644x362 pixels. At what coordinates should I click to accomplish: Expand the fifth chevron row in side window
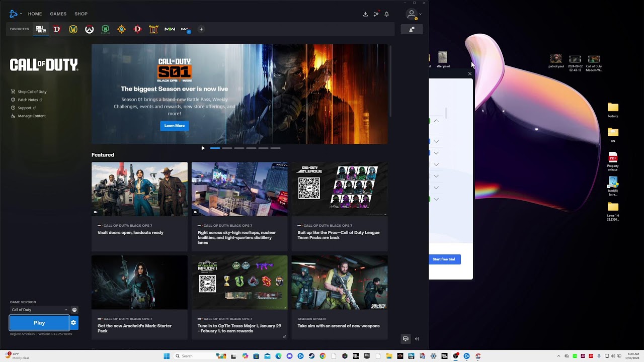coord(436,176)
